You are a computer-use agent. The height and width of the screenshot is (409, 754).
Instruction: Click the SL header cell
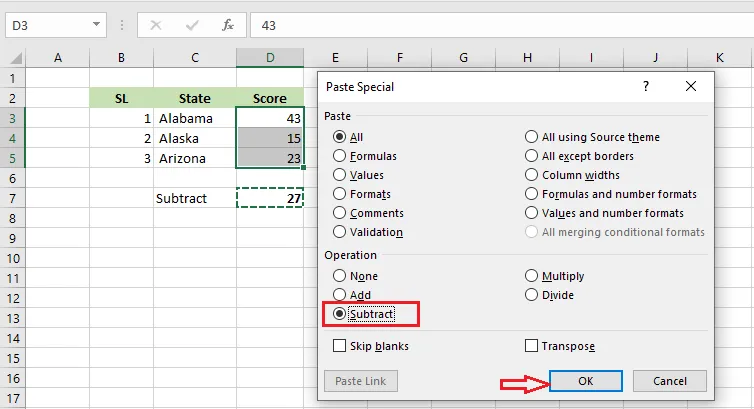[x=122, y=98]
